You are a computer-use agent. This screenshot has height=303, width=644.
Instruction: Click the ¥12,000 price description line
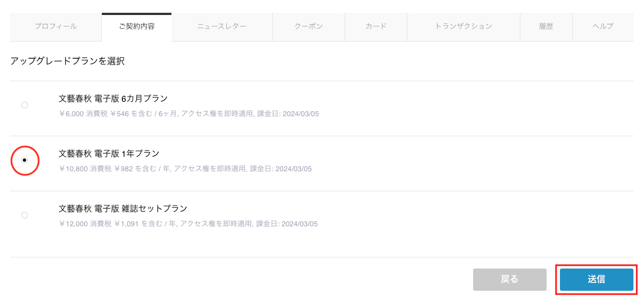(188, 224)
